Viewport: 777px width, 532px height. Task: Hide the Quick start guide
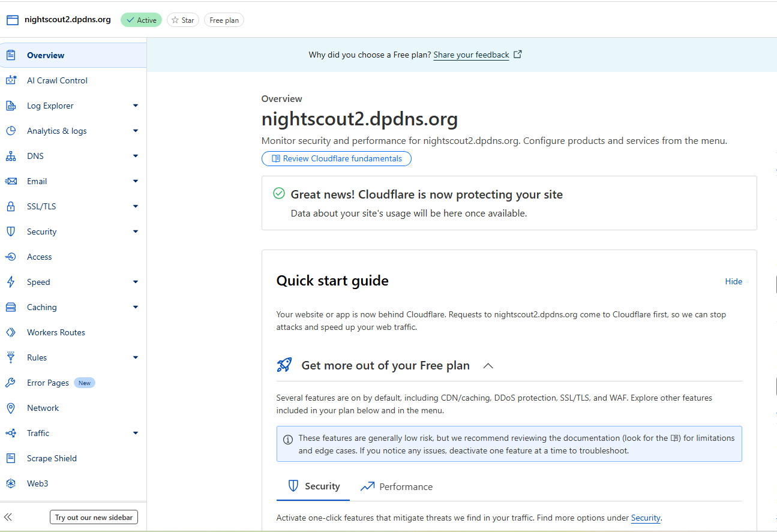(x=733, y=281)
